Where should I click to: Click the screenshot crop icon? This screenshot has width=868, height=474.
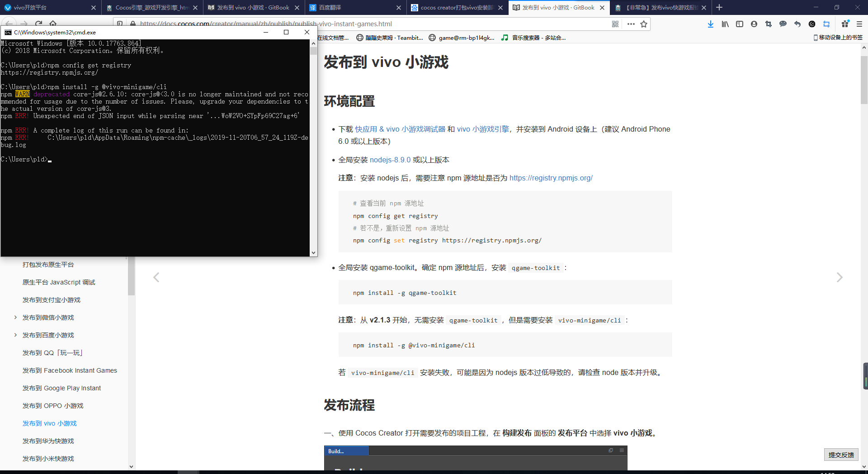pyautogui.click(x=769, y=24)
